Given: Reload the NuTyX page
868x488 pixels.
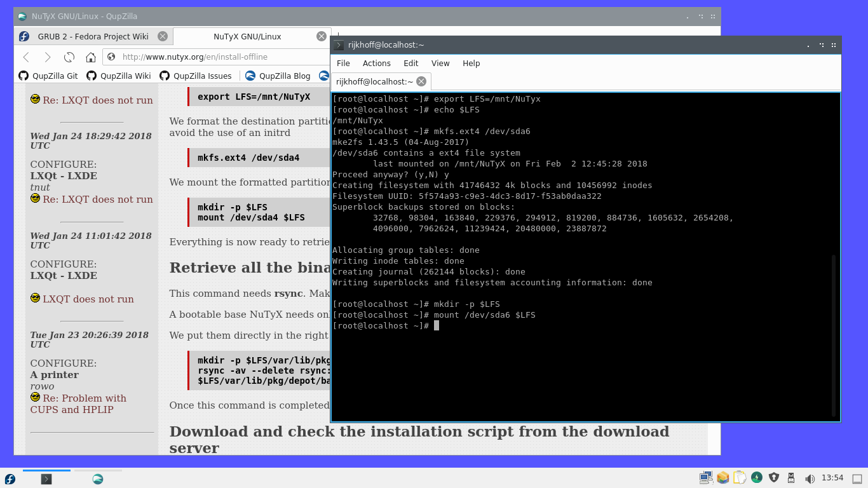Looking at the screenshot, I should (x=69, y=57).
